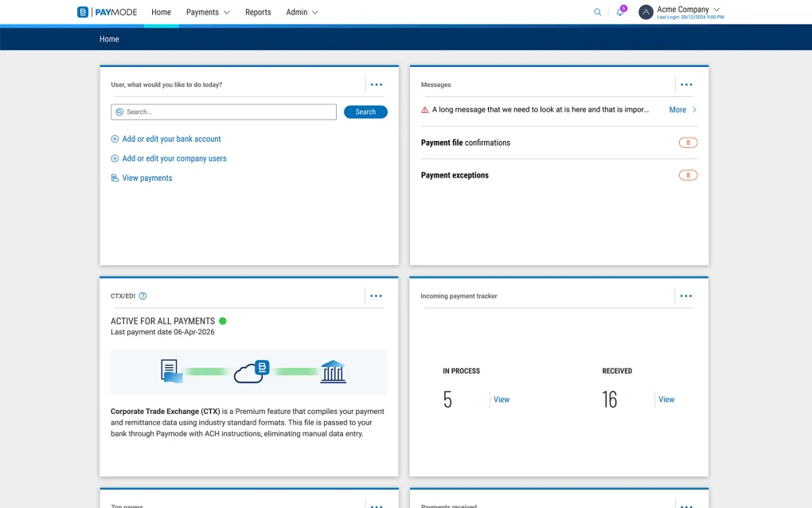812x508 pixels.
Task: Go to the Reports menu item
Action: click(x=258, y=12)
